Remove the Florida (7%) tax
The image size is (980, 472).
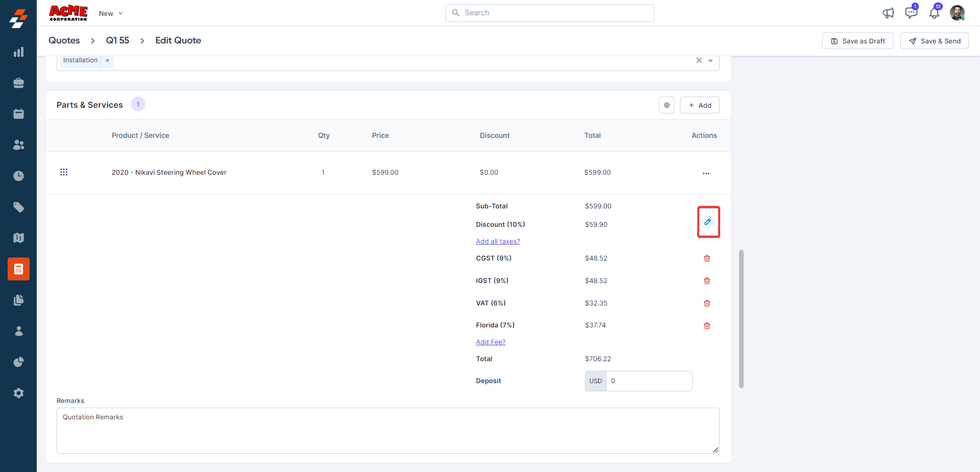click(x=707, y=326)
